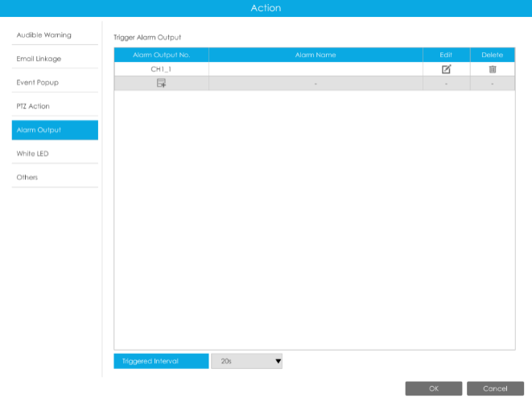Delete the CH1_1 alarm output row

pos(492,69)
